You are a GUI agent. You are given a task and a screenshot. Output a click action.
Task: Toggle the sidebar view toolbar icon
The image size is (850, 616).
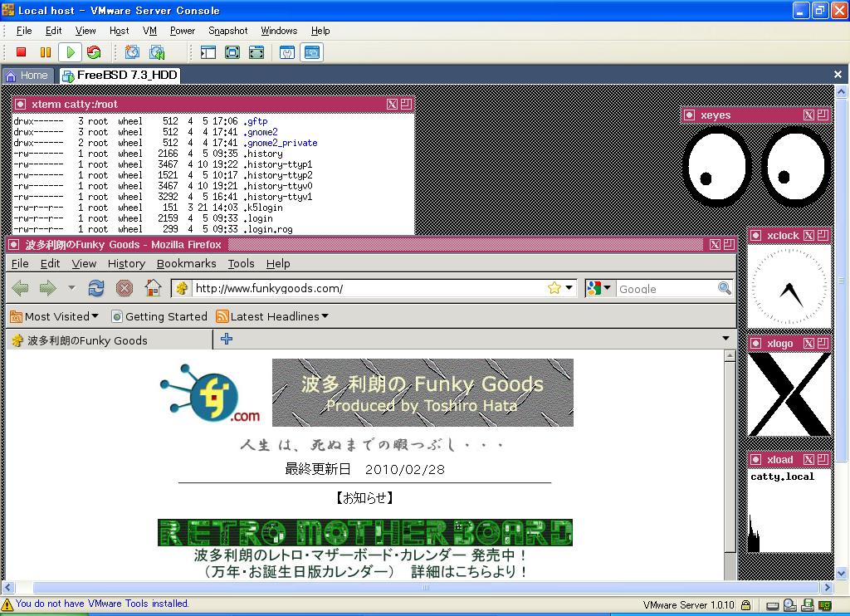pos(208,52)
